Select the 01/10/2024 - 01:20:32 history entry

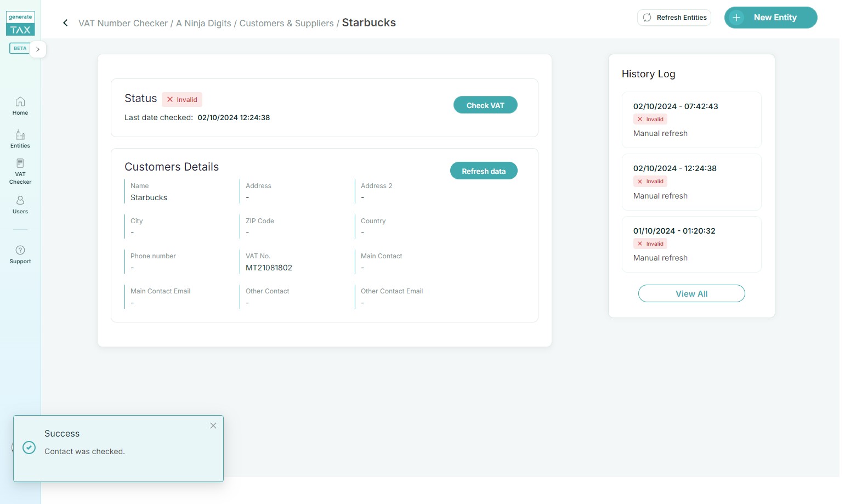[x=691, y=244]
